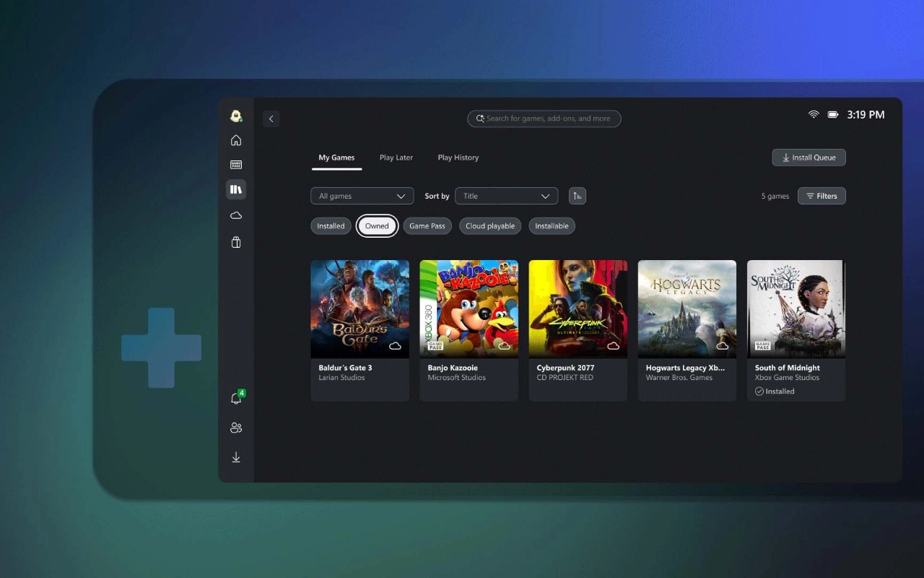Open Banjo Kazooie cover art
The image size is (924, 578).
(x=468, y=309)
